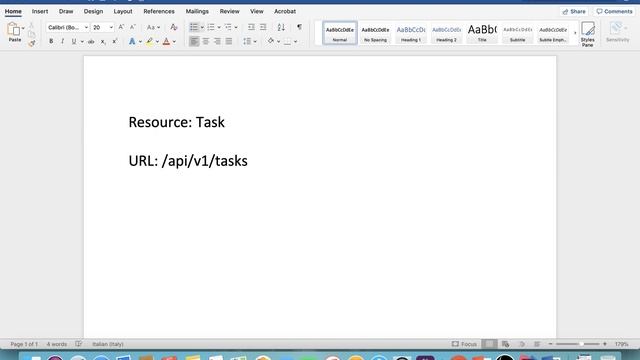Screen dimensions: 640x360
Task: Toggle bold formatting
Action: coord(51,41)
